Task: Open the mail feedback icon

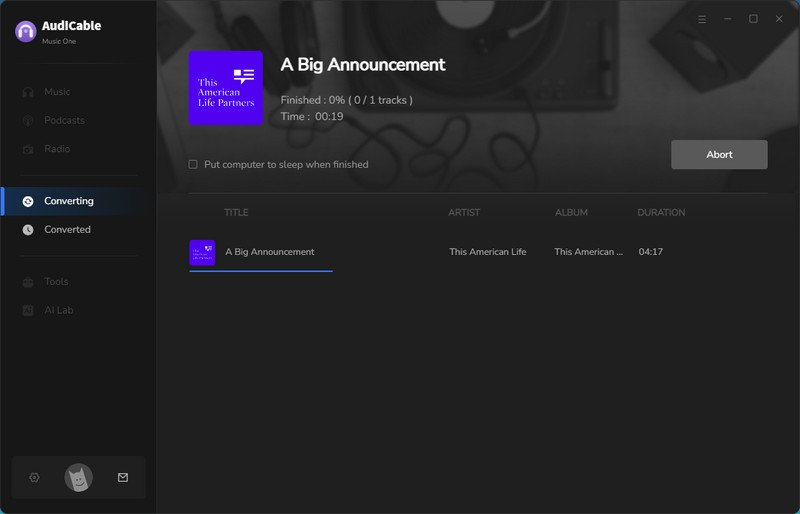Action: click(123, 477)
